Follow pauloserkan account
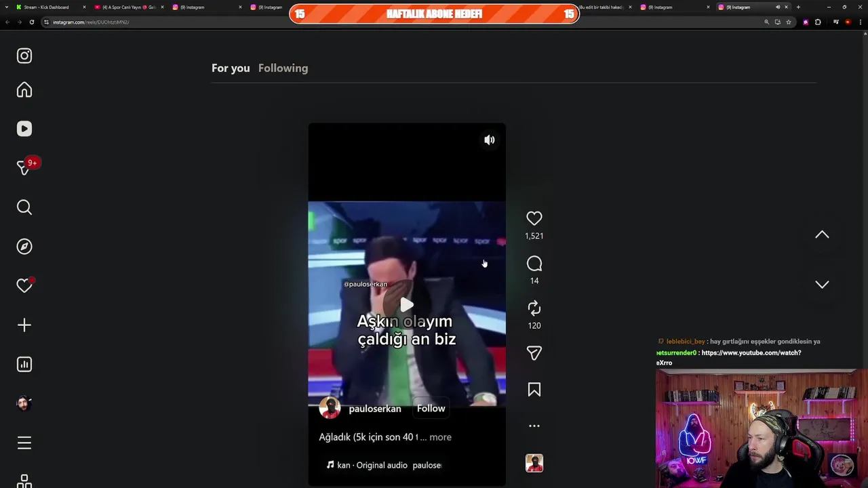This screenshot has width=868, height=488. pyautogui.click(x=431, y=409)
